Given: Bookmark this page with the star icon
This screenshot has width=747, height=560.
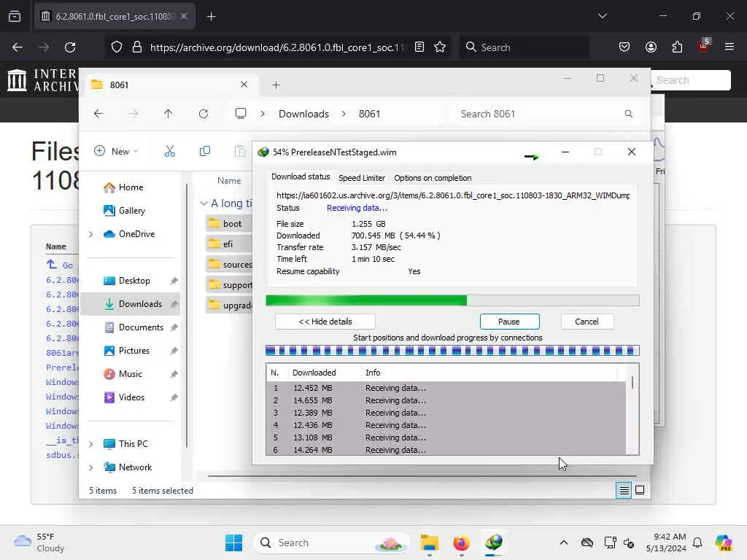Looking at the screenshot, I should pyautogui.click(x=440, y=47).
